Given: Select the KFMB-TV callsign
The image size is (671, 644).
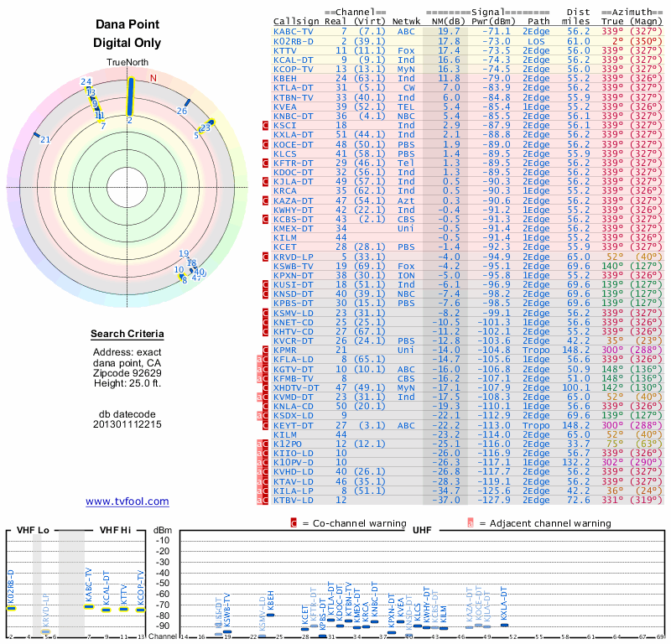Looking at the screenshot, I should (294, 378).
